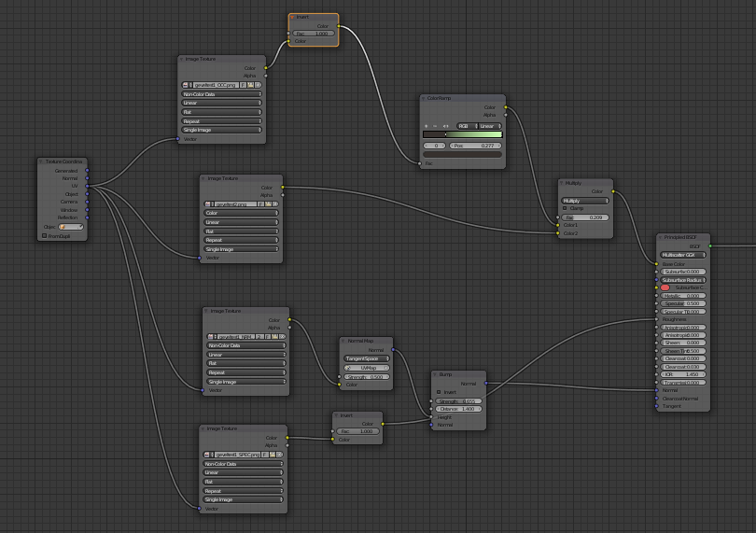Screen dimensions: 756x533
Task: Open image folder icon for gaveltest1_OCC.png
Action: click(251, 85)
